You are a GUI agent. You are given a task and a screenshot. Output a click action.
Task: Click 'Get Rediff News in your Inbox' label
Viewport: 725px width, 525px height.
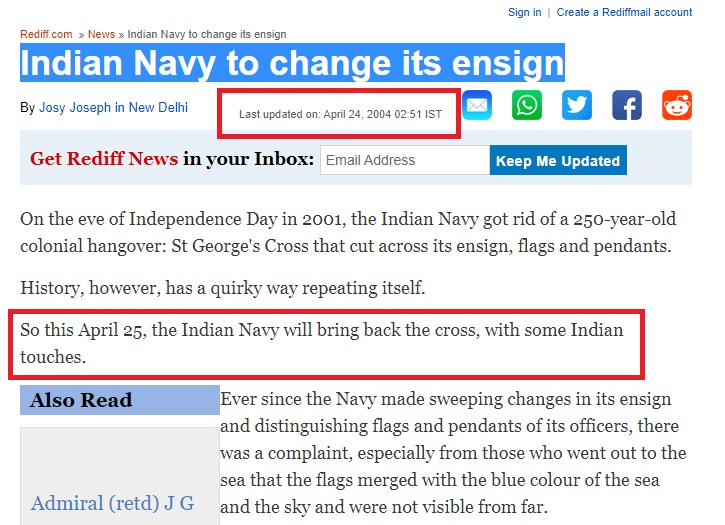tap(172, 159)
